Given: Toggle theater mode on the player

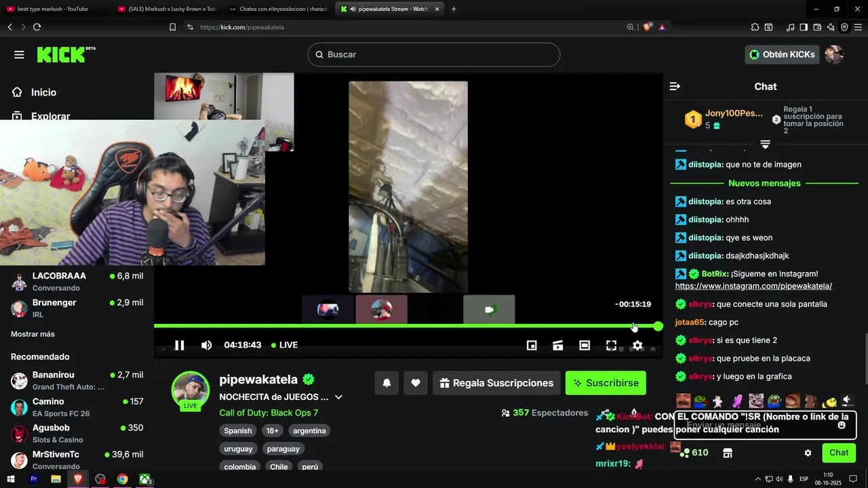Looking at the screenshot, I should click(585, 346).
